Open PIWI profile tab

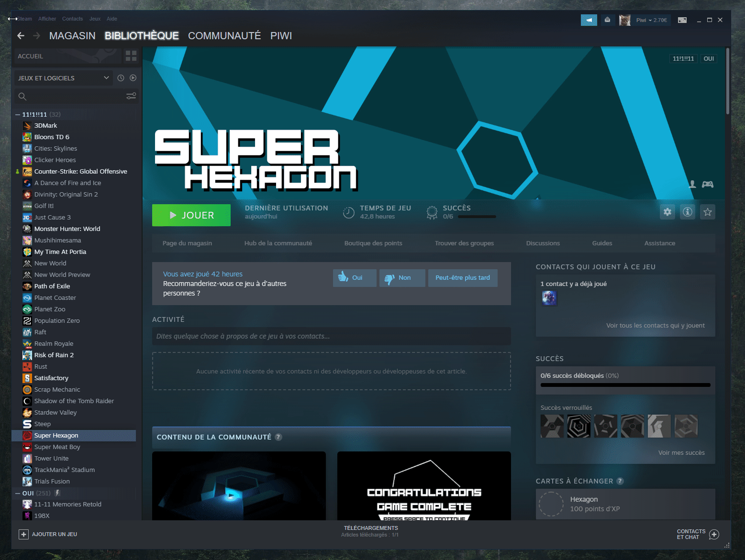[x=281, y=36]
